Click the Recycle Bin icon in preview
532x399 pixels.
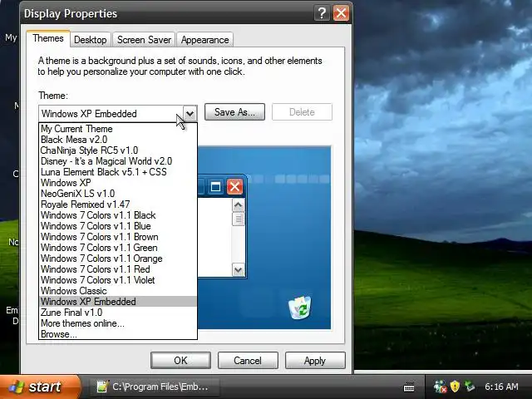300,307
